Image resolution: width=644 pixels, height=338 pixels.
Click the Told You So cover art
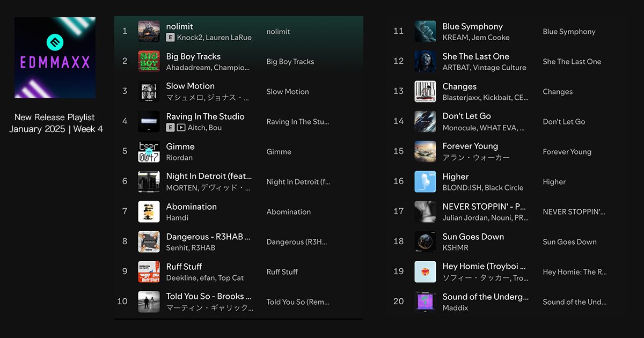[149, 302]
